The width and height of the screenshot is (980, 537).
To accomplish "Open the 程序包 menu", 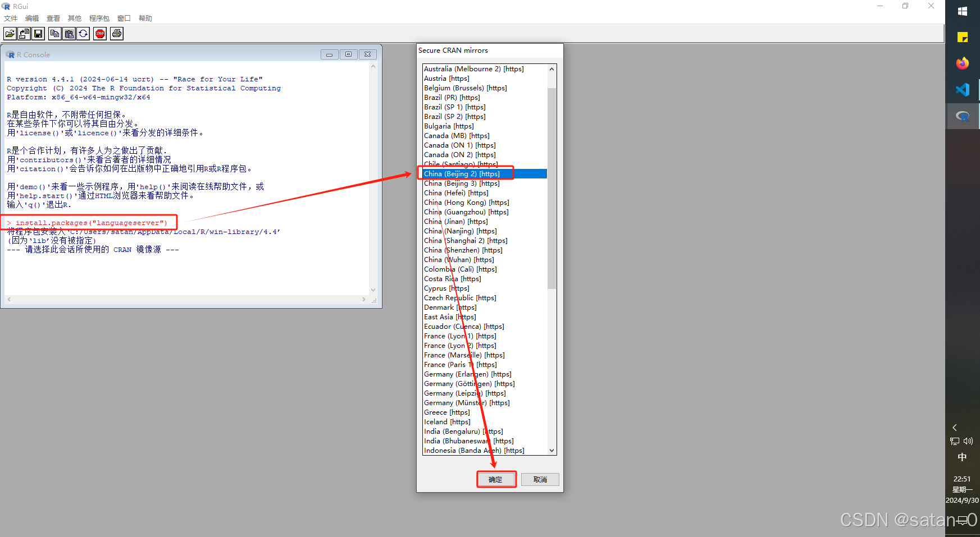I will (99, 19).
